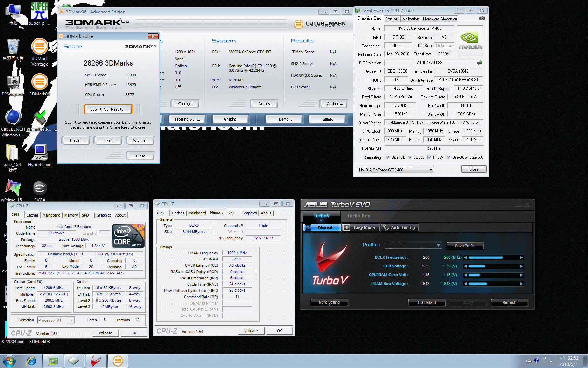Click the clock in the system tray

click(x=568, y=361)
